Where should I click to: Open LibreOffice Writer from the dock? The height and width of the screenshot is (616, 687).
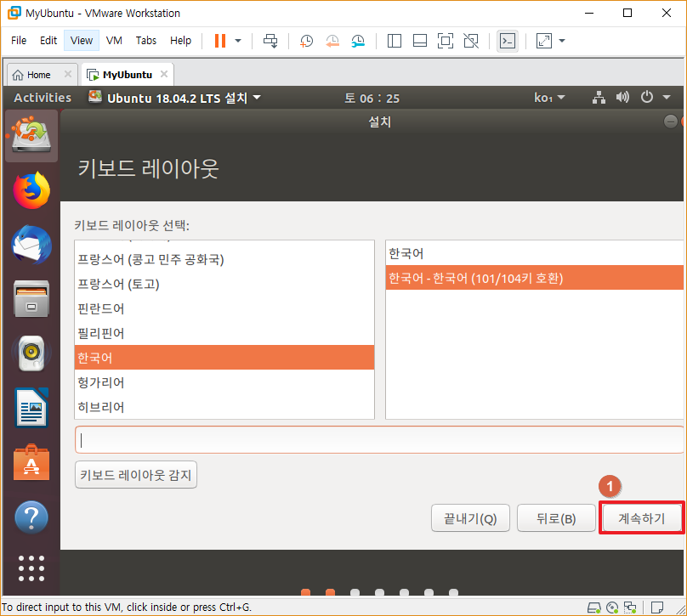[31, 407]
